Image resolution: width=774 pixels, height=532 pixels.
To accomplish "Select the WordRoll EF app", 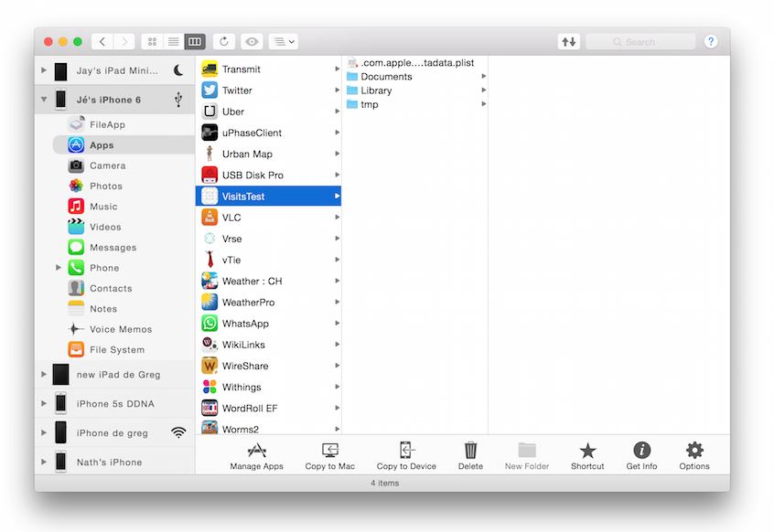I will coord(269,409).
